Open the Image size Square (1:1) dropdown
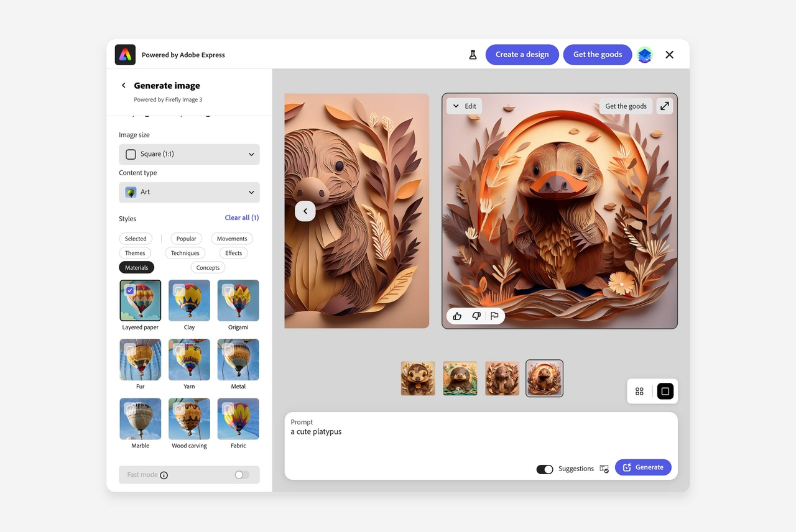 (x=189, y=154)
